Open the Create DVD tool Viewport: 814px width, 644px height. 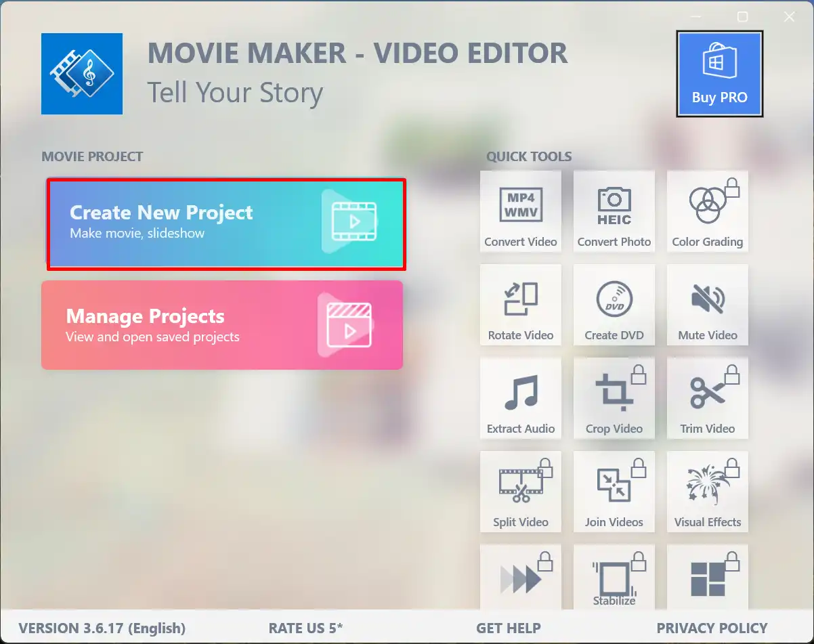[x=614, y=305]
